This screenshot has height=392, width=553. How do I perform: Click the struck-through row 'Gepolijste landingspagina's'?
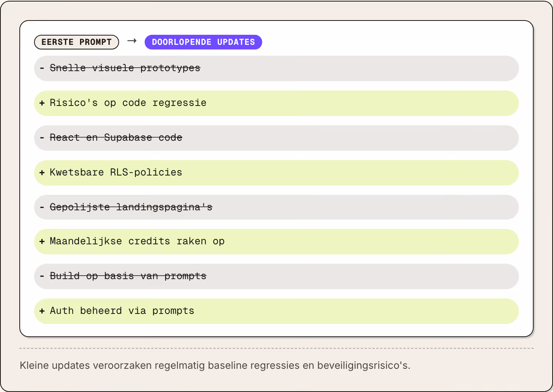point(276,207)
